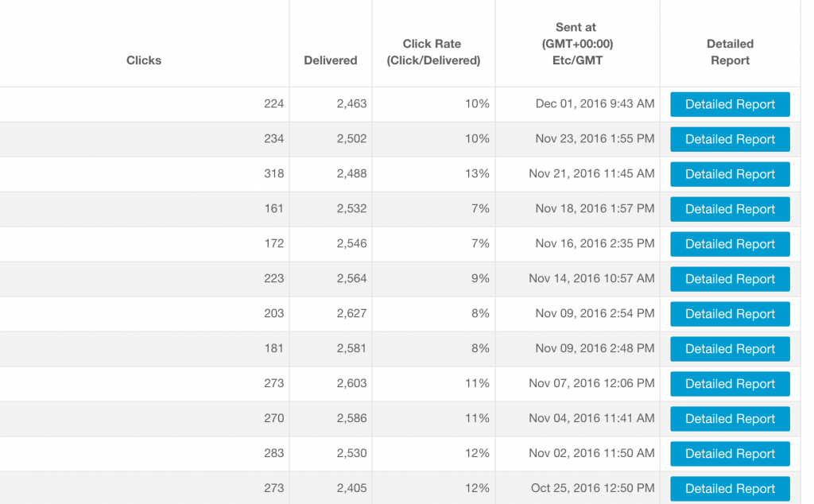The image size is (814, 504).
Task: Click the Delivered column header
Action: coord(330,60)
